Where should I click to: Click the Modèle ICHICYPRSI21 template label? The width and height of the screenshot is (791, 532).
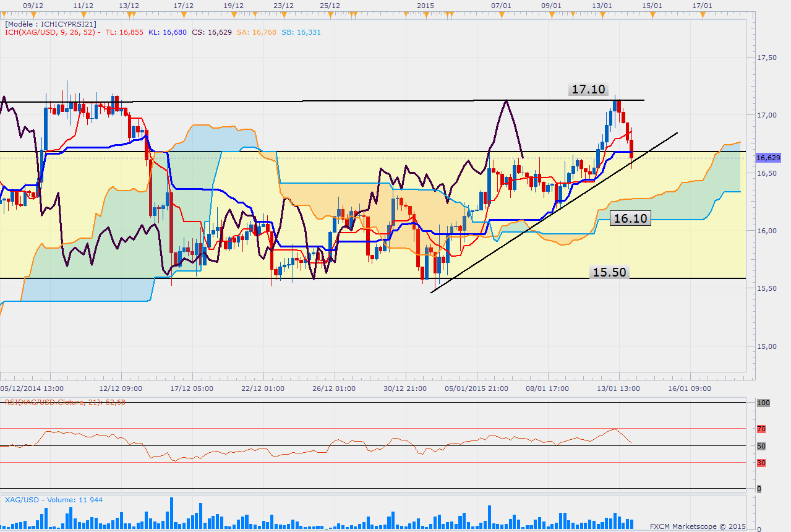pyautogui.click(x=51, y=24)
